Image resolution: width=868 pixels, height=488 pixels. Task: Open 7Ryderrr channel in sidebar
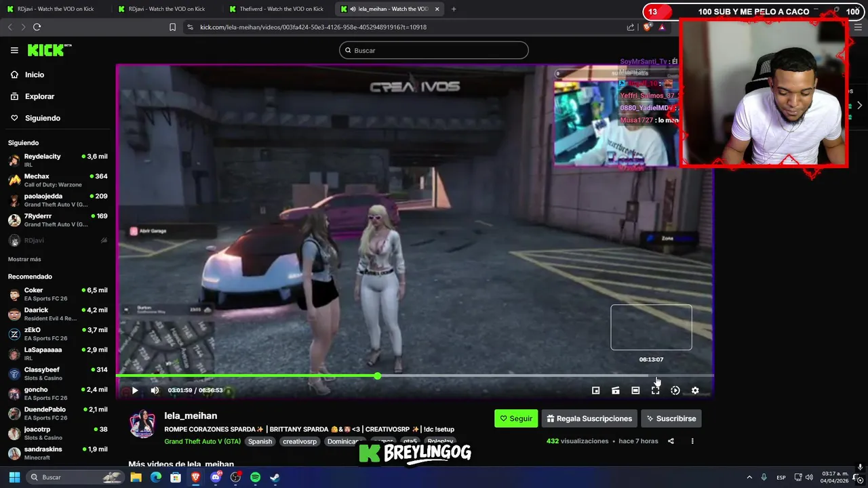pos(58,220)
